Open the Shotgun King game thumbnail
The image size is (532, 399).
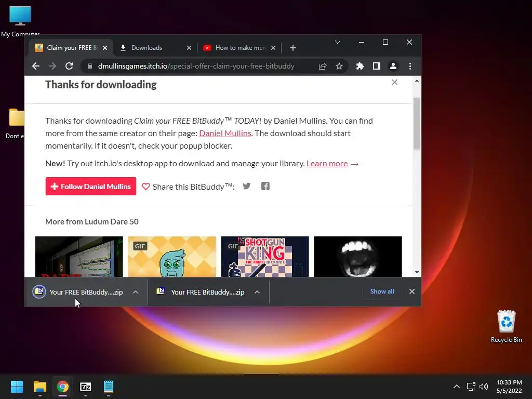[265, 257]
